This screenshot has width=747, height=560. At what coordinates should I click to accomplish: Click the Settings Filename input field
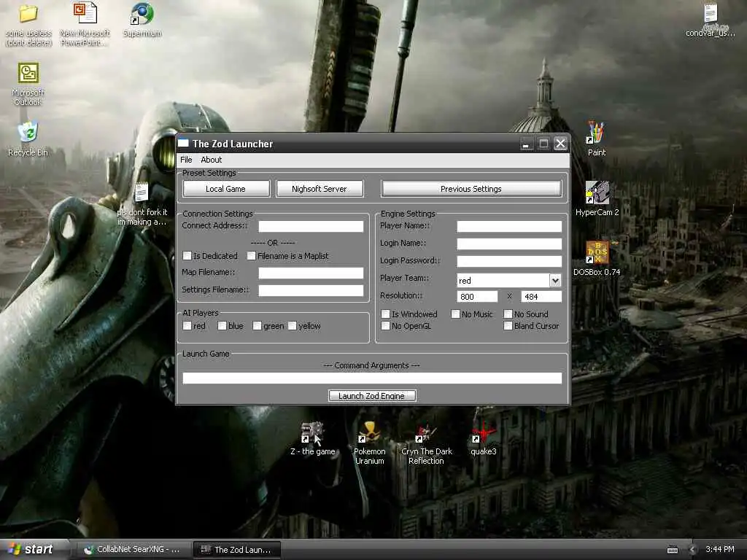(311, 290)
